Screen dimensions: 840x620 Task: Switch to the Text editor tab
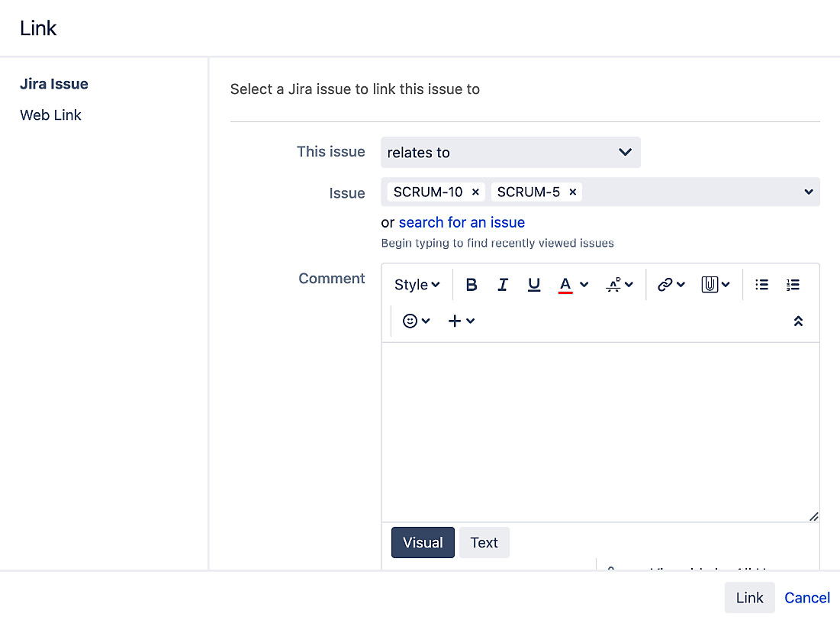pos(484,542)
